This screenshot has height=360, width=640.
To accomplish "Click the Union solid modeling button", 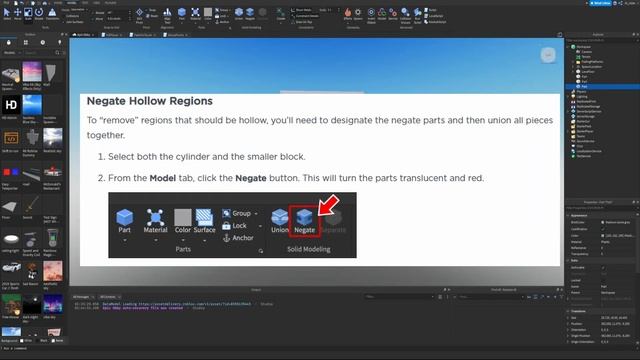I will coord(239,14).
